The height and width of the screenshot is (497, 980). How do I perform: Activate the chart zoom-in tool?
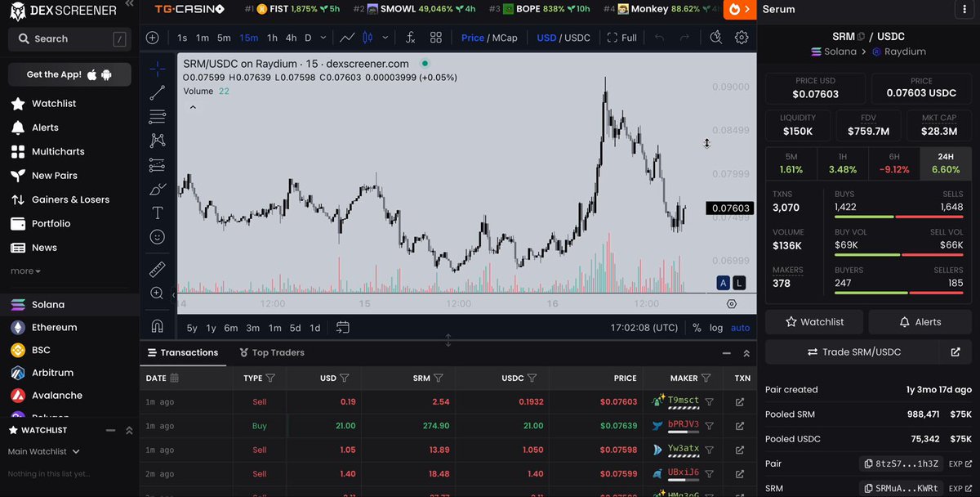tap(158, 293)
